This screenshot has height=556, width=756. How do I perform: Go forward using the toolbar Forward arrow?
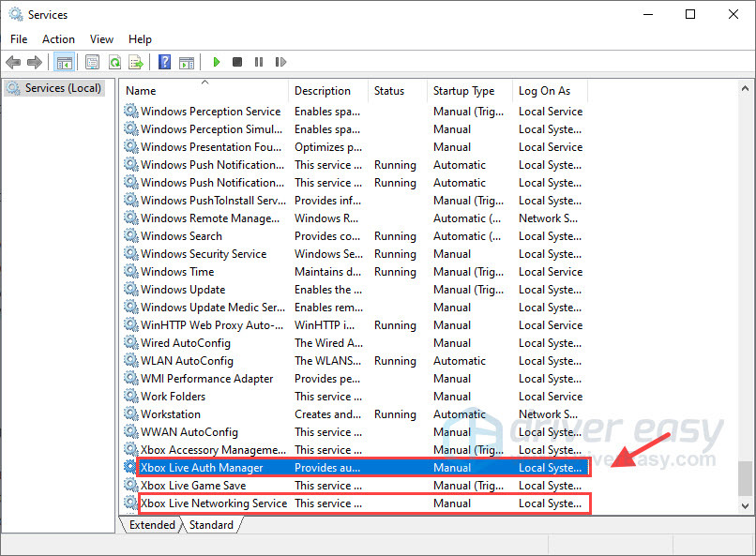(35, 62)
